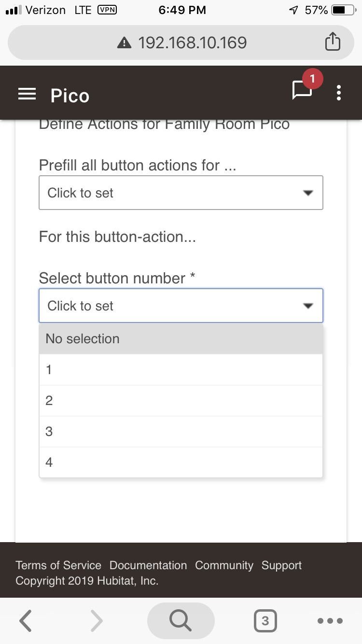Screen dimensions: 362x644
Task: Select button number 1 from list
Action: coord(181,370)
